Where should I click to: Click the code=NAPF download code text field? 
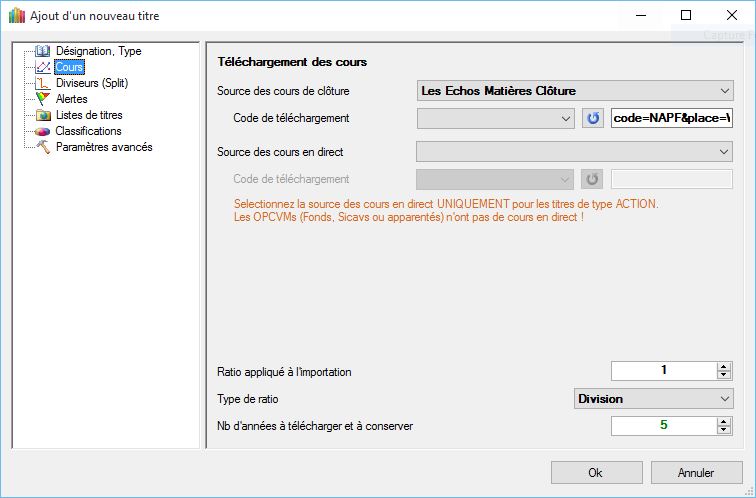(x=672, y=118)
